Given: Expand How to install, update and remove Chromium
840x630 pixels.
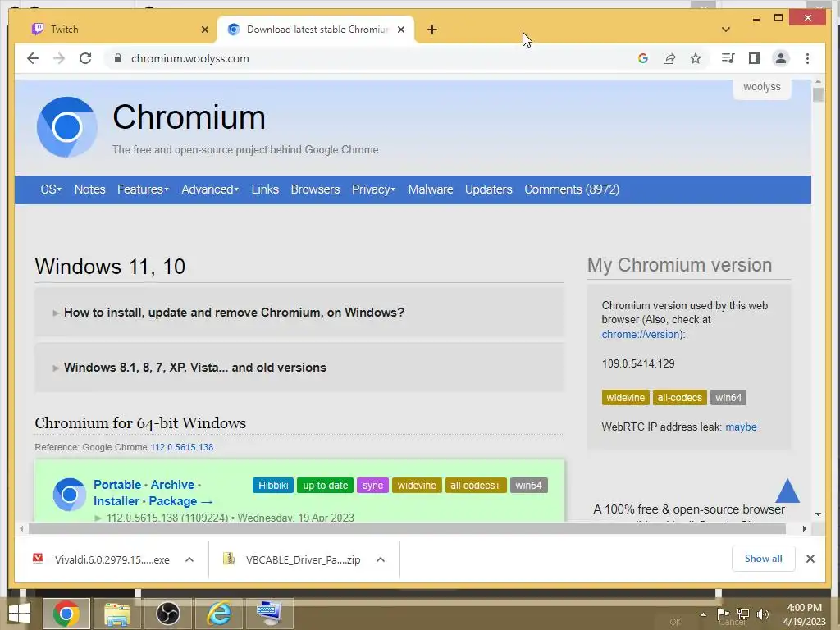Looking at the screenshot, I should click(x=299, y=313).
